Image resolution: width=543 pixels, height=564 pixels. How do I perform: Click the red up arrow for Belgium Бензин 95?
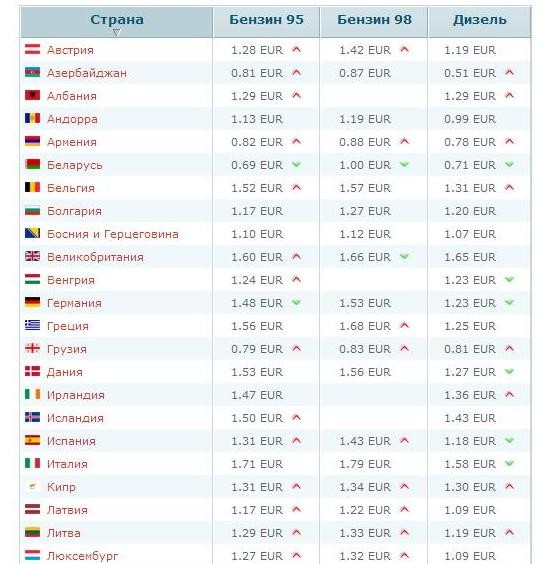click(297, 187)
